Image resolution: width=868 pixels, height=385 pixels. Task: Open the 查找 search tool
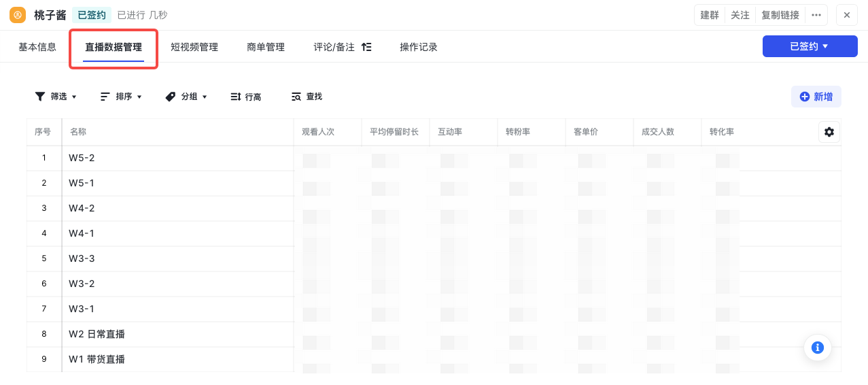point(307,97)
